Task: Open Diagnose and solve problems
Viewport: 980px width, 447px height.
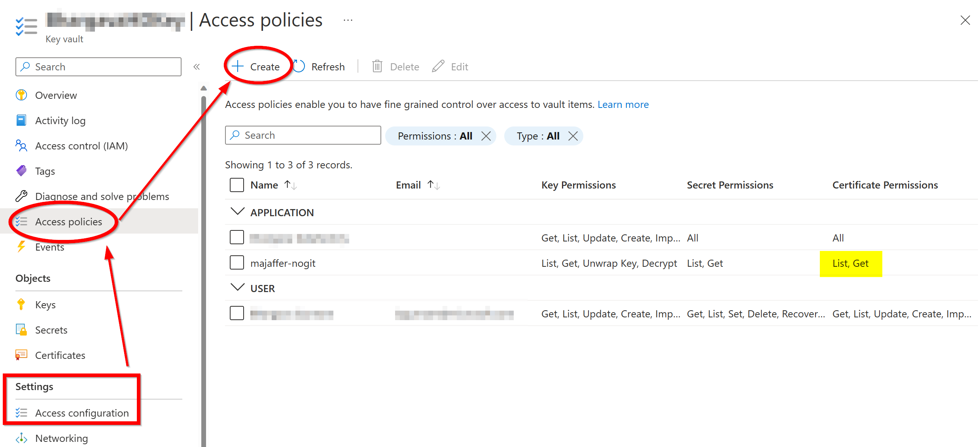Action: 102,196
